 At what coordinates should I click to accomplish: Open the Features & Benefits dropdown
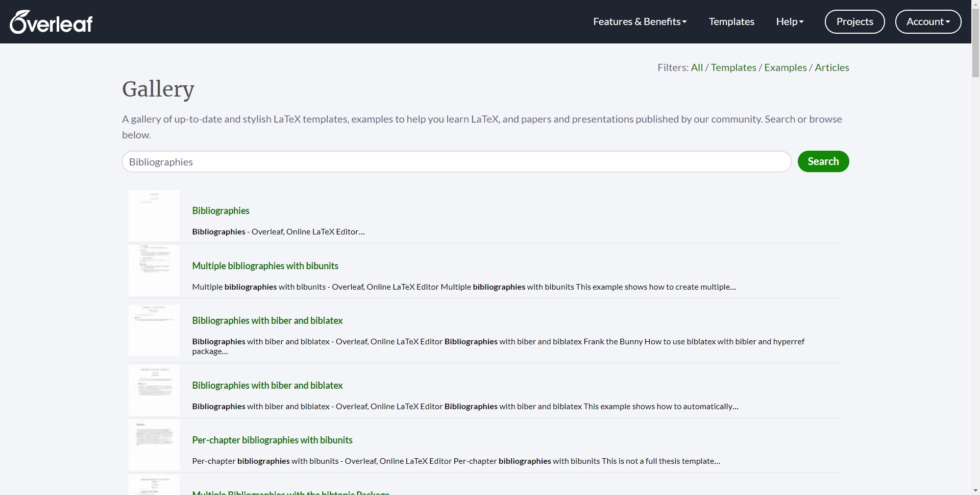pyautogui.click(x=640, y=22)
